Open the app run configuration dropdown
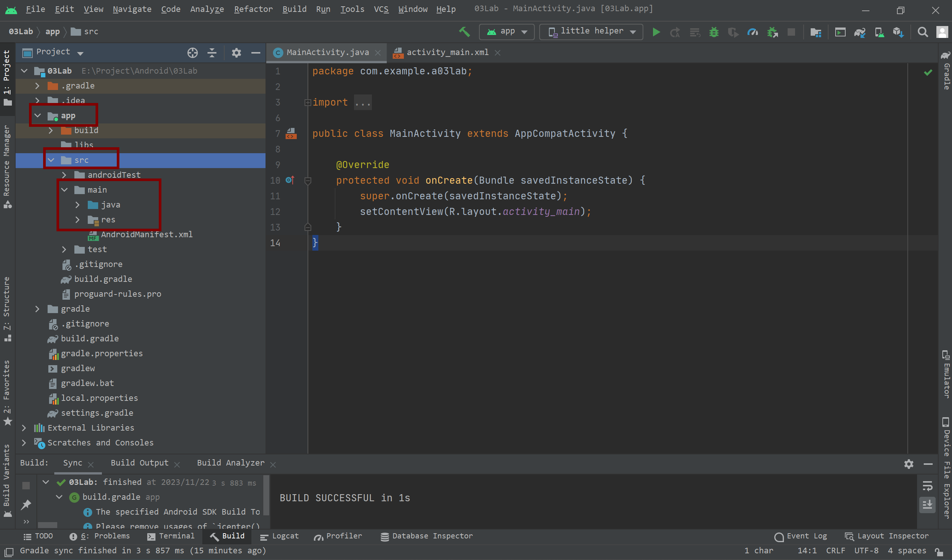This screenshot has width=952, height=560. pyautogui.click(x=506, y=32)
